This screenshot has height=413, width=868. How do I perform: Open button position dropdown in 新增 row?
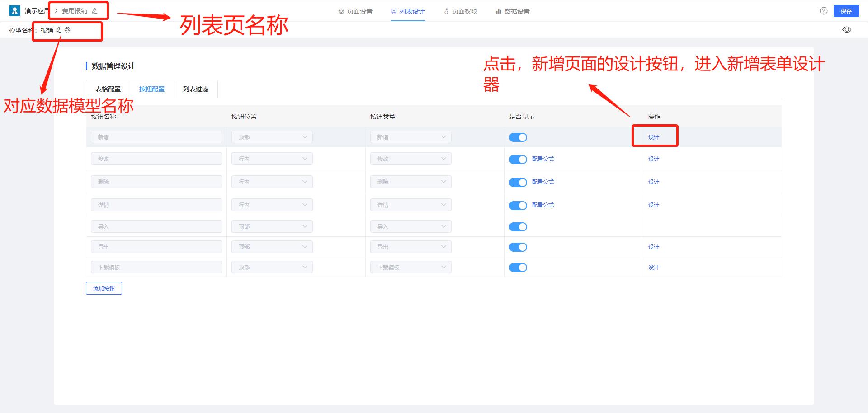(x=272, y=137)
